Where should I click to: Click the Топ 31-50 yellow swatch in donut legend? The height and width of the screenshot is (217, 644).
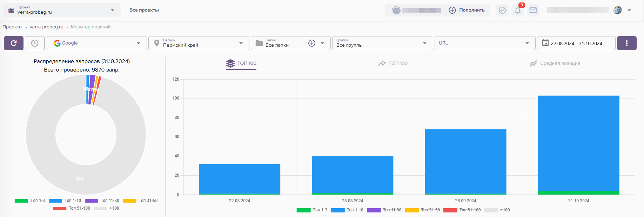coord(129,201)
